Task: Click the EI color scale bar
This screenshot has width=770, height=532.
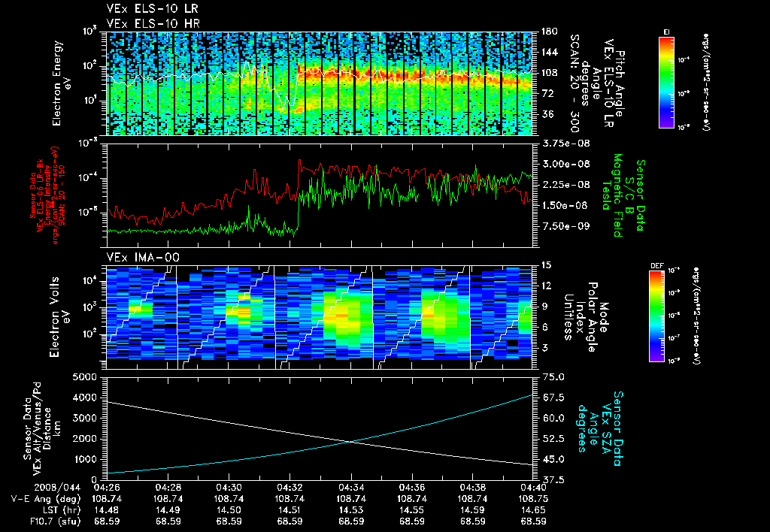Action: pos(666,82)
